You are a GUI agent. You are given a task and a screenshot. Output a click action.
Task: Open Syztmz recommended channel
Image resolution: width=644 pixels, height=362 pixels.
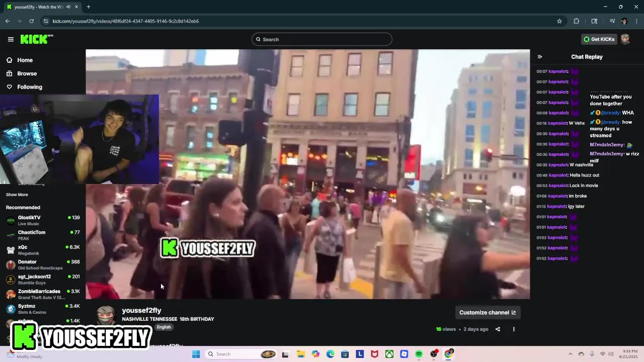(43, 309)
